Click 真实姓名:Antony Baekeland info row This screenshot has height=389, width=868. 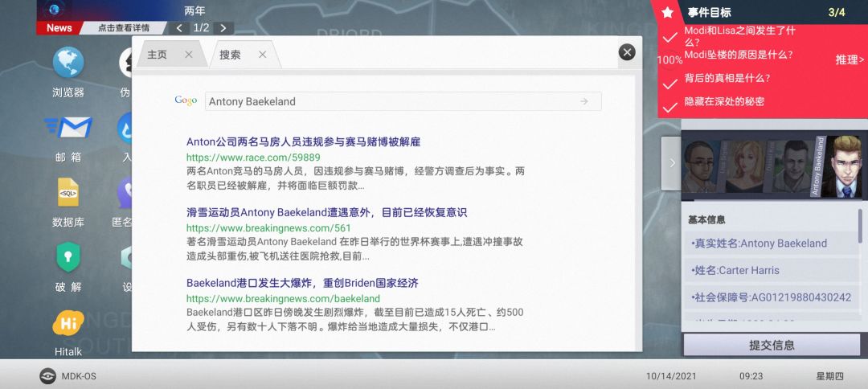[771, 244]
